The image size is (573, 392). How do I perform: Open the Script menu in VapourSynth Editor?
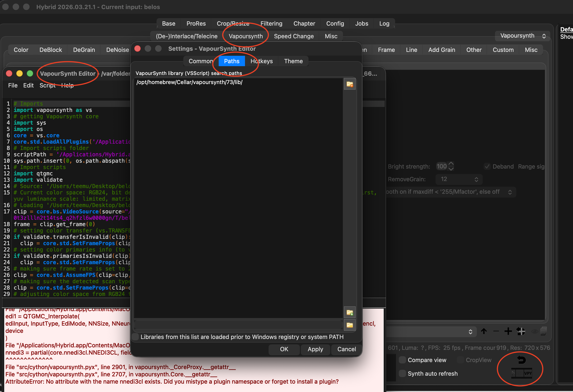pyautogui.click(x=47, y=85)
